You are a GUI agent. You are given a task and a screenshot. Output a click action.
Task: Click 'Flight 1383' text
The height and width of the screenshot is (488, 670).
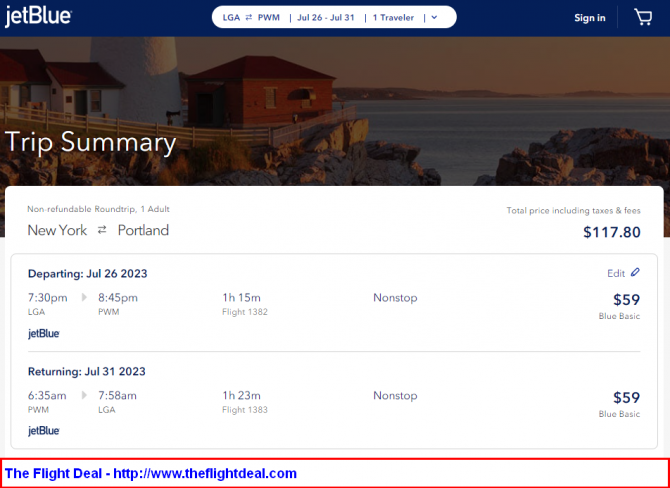coord(245,410)
